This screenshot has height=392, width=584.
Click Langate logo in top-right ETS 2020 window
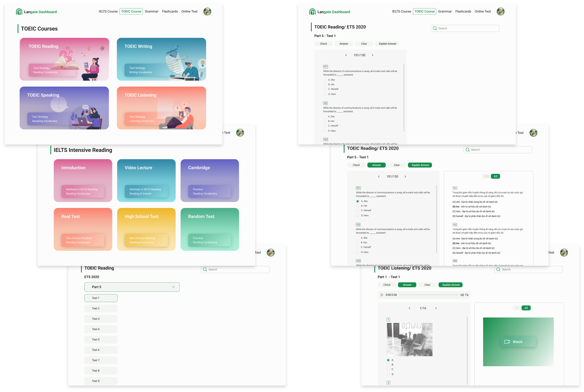click(312, 12)
